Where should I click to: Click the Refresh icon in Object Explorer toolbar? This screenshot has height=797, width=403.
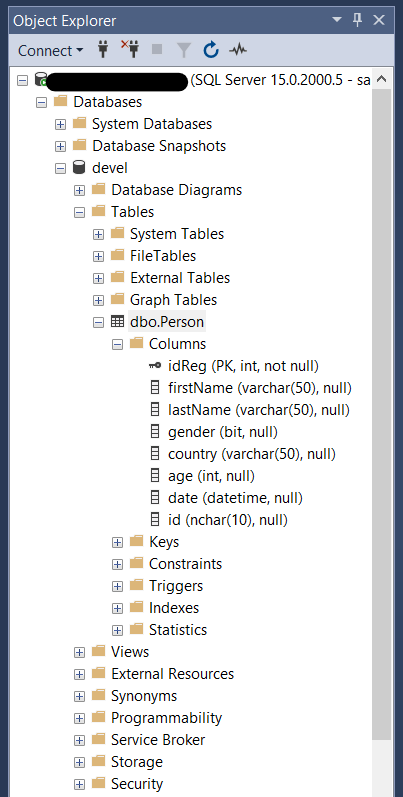point(211,50)
